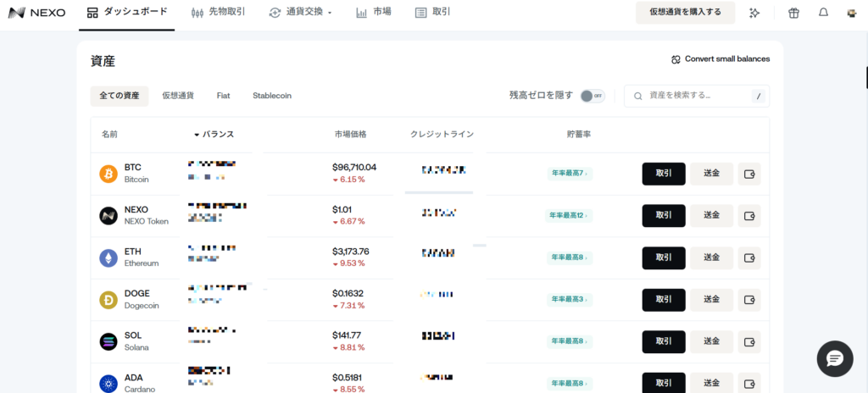This screenshot has height=393, width=868.
Task: Click 仮想通貨を購入する button
Action: pos(685,12)
